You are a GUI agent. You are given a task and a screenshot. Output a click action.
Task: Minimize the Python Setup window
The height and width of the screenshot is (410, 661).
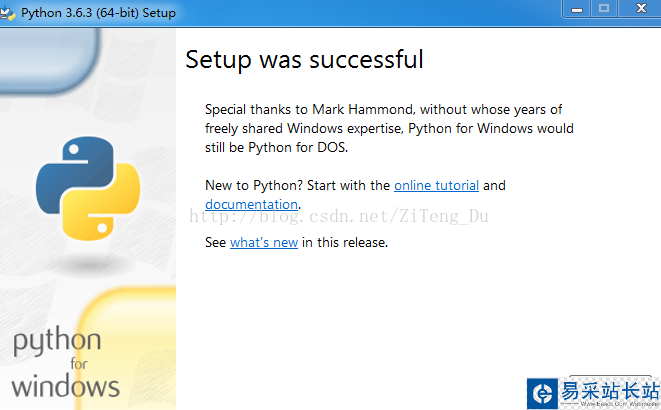click(578, 9)
